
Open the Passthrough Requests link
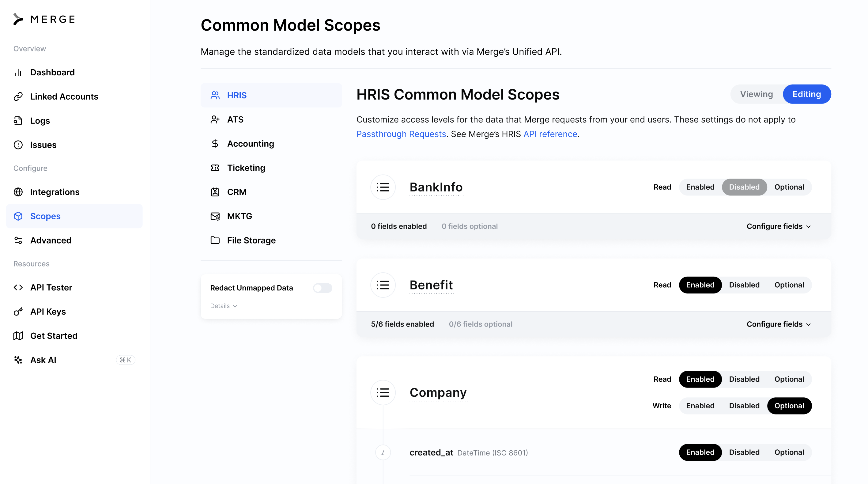click(401, 134)
